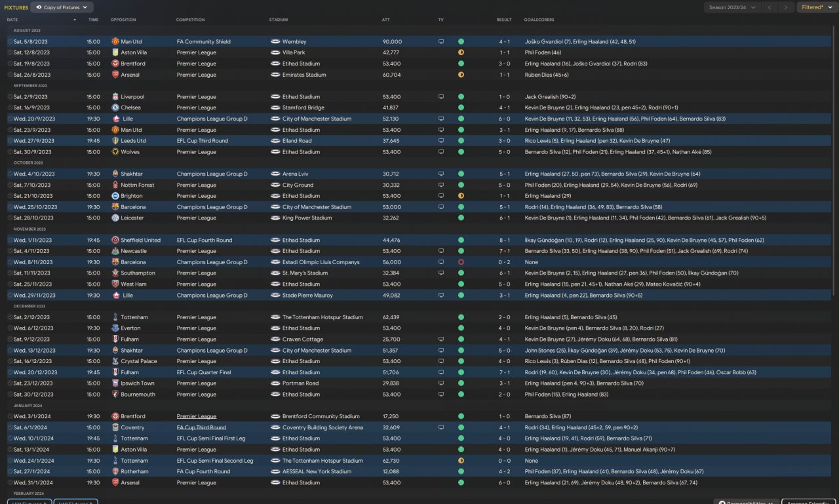
Task: Click the Brighton club badge
Action: (115, 196)
